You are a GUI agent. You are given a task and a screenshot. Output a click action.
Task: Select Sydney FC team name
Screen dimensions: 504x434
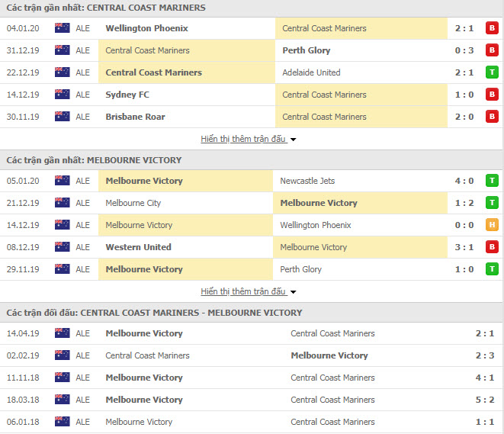[127, 95]
